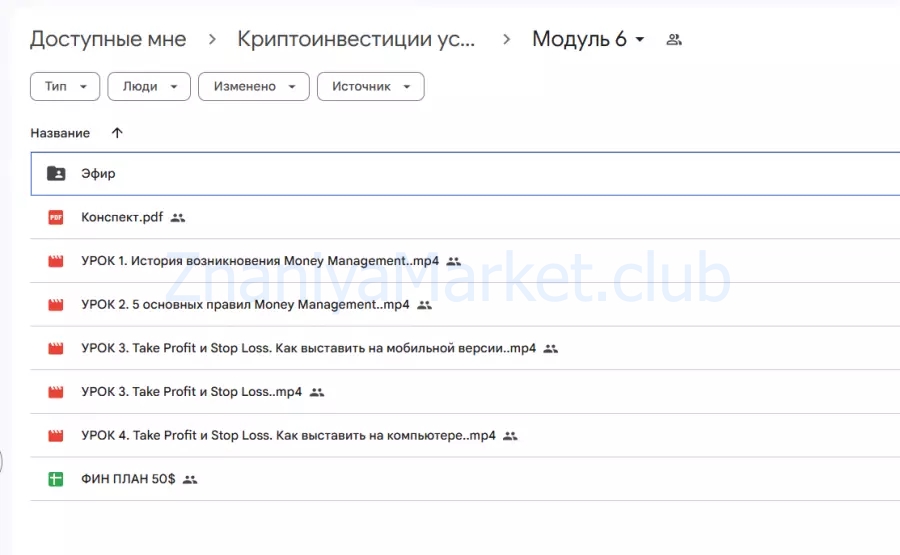
Task: Click video icon for УРОК 3 Stop Loss..mp4
Action: (x=56, y=392)
